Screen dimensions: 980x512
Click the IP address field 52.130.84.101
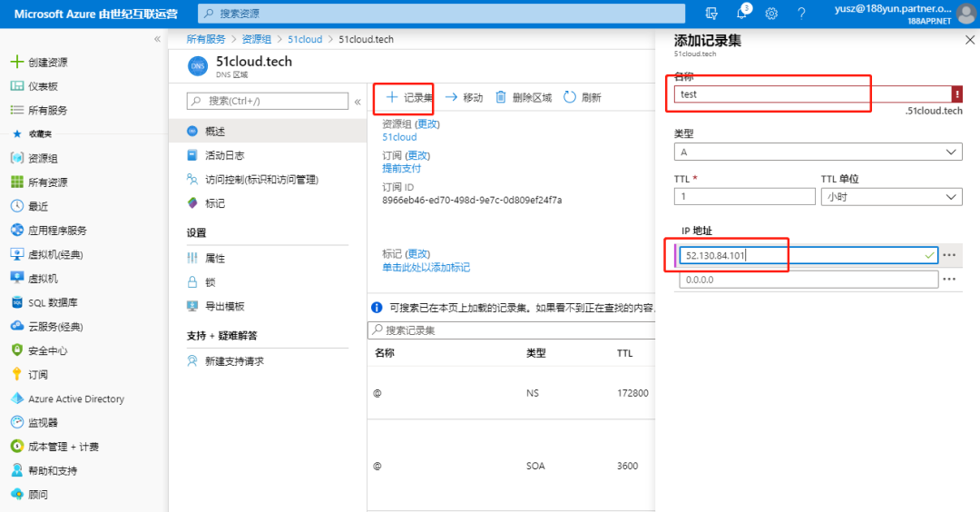coord(808,255)
